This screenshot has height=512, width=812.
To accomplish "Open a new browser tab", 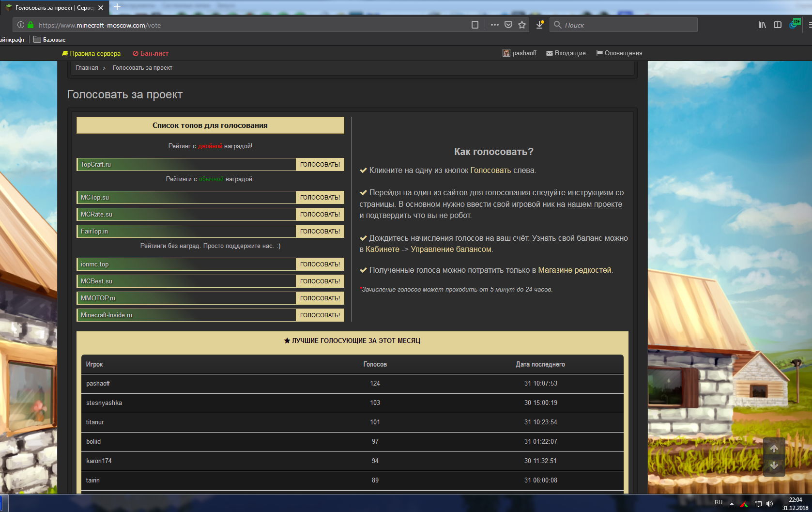I will point(117,7).
